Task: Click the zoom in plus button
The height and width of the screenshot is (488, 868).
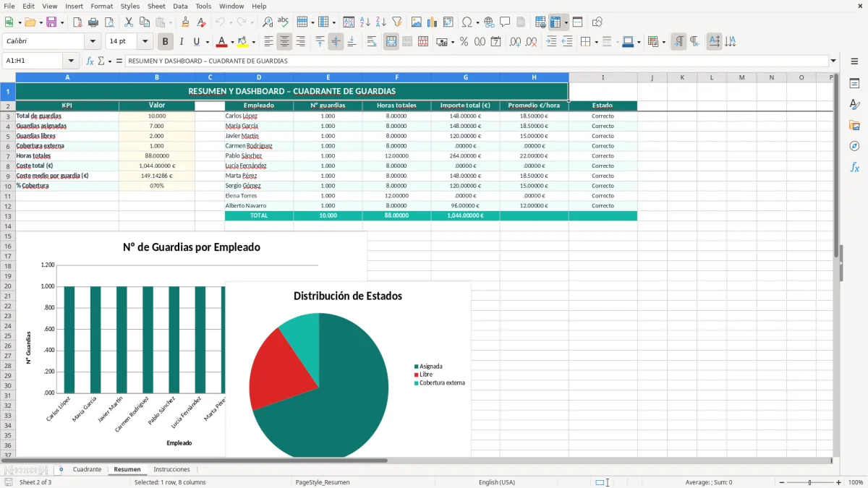Action: coord(839,482)
